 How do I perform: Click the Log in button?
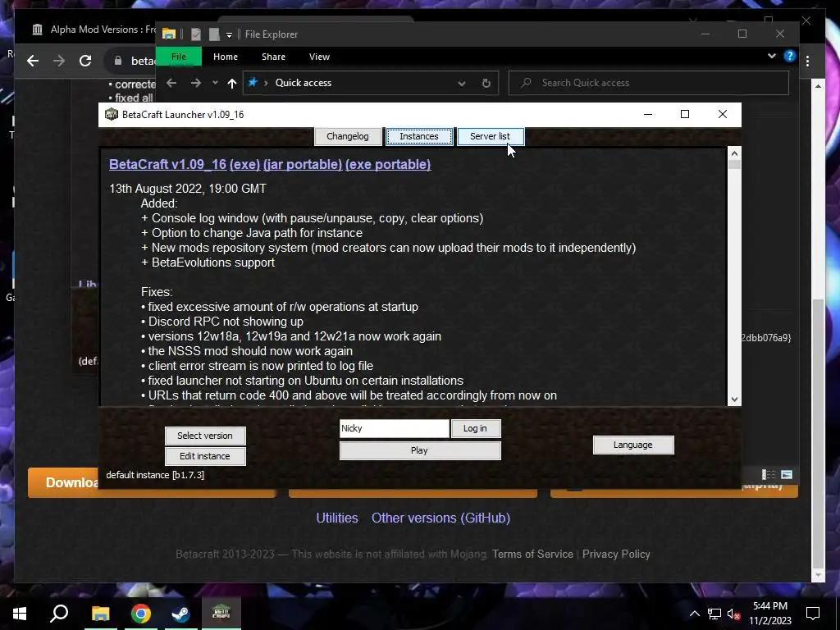click(x=475, y=428)
